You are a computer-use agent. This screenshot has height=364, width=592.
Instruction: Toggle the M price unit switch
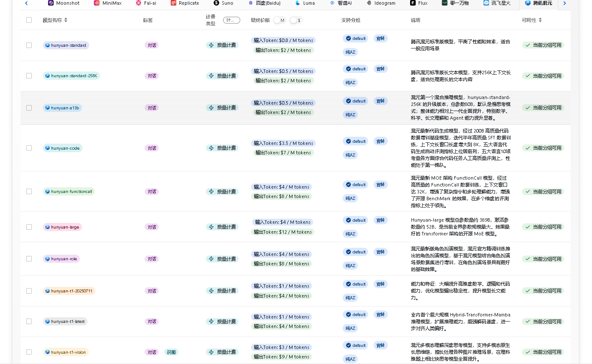(x=279, y=20)
